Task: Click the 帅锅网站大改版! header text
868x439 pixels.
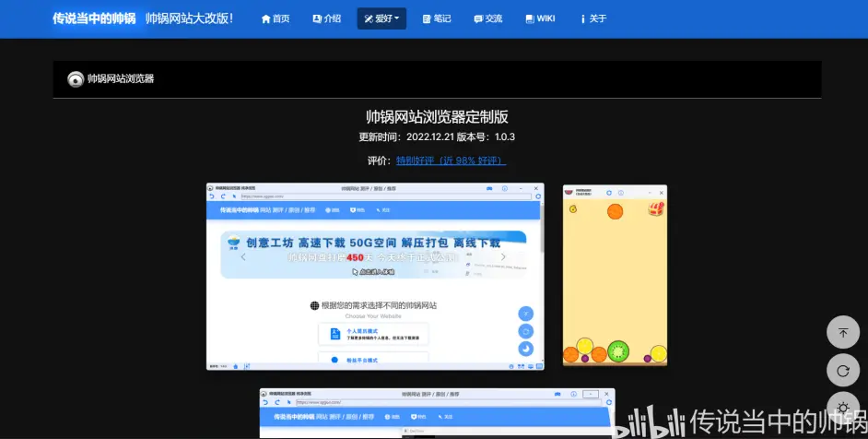Action: pyautogui.click(x=189, y=18)
